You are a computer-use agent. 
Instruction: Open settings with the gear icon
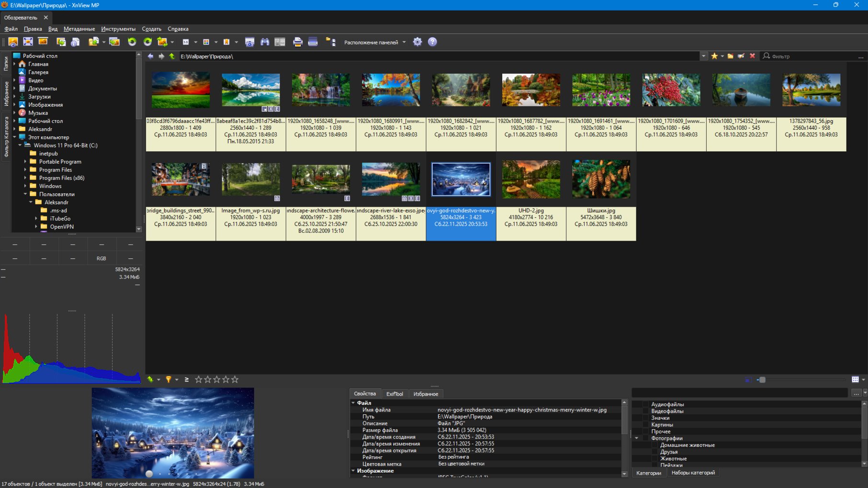tap(417, 42)
